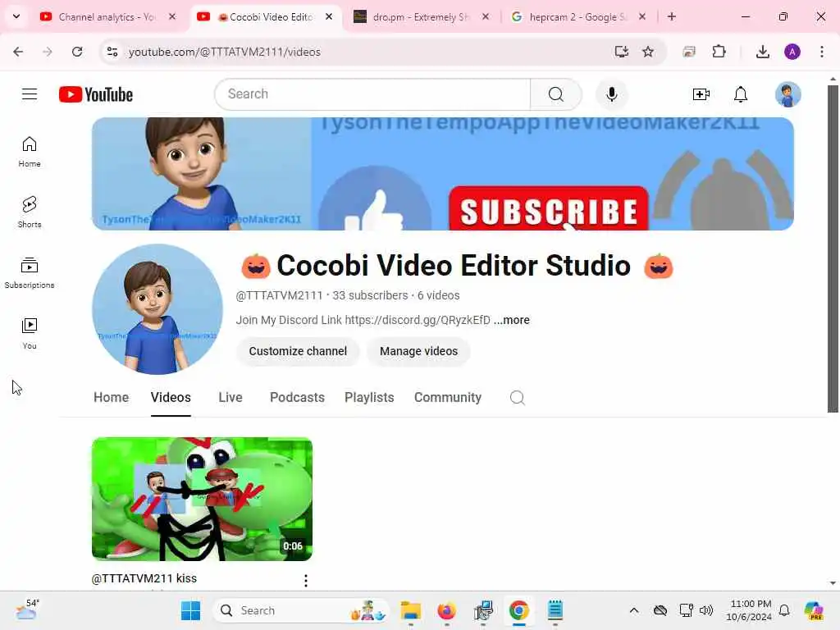Open Subscriptions in the sidebar
The height and width of the screenshot is (630, 840).
[x=30, y=273]
